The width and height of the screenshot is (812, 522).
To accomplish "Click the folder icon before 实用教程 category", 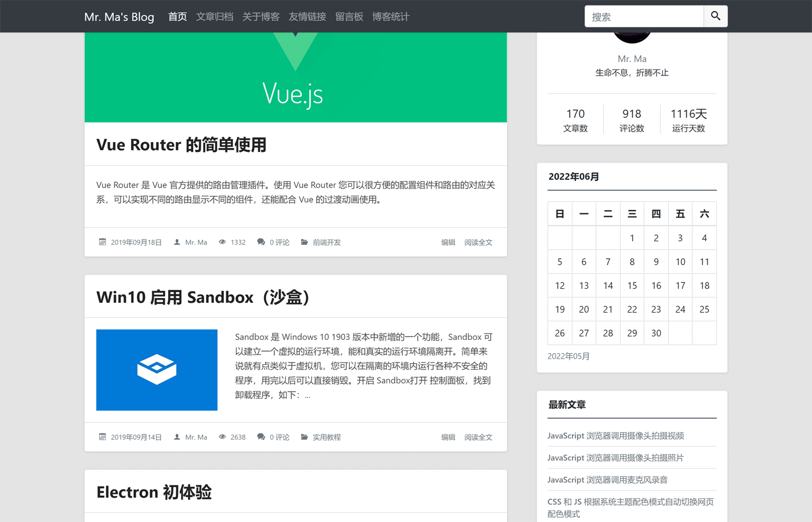I will pyautogui.click(x=304, y=437).
